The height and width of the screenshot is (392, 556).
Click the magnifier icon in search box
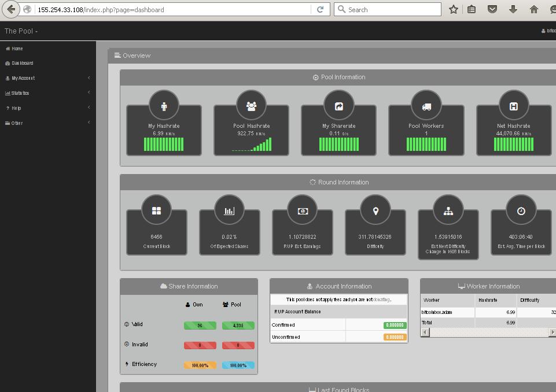pyautogui.click(x=341, y=9)
